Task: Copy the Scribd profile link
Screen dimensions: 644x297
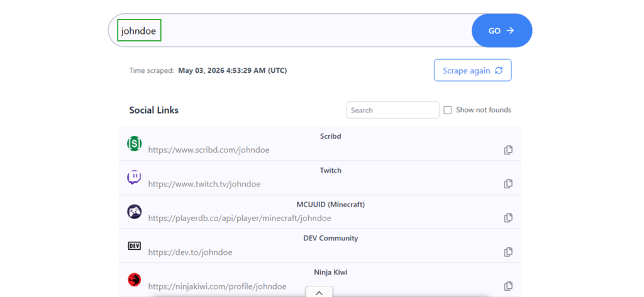Action: 508,150
